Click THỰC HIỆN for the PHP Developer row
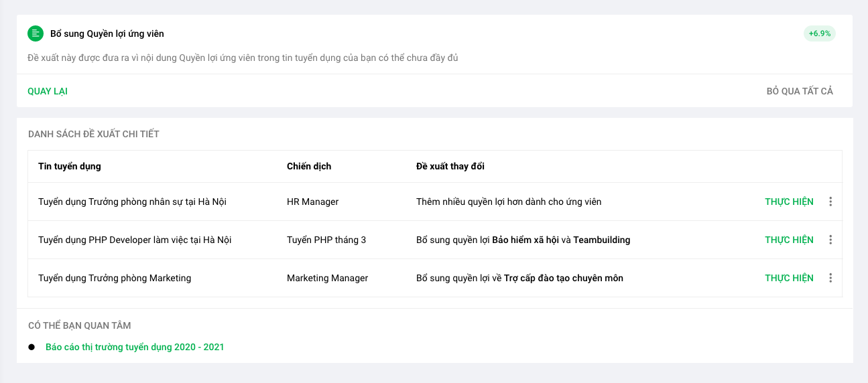Image resolution: width=868 pixels, height=383 pixels. pos(790,240)
